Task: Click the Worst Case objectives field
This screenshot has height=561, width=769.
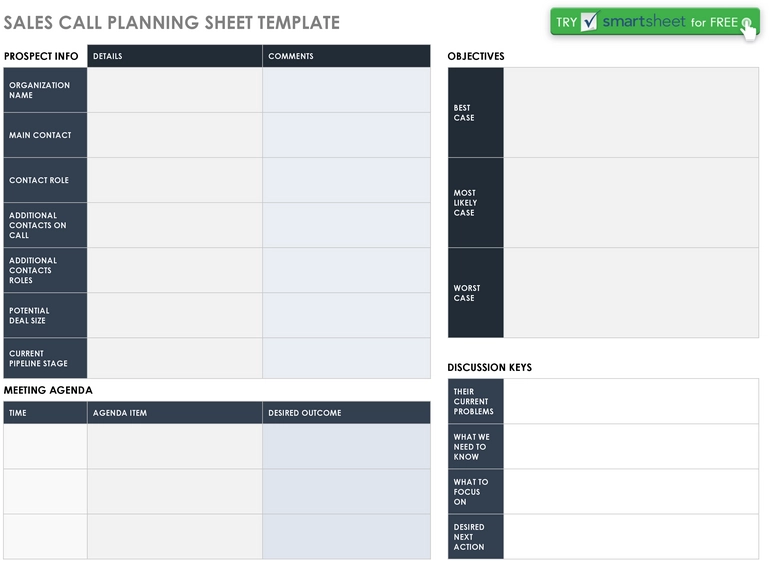Action: (x=631, y=293)
